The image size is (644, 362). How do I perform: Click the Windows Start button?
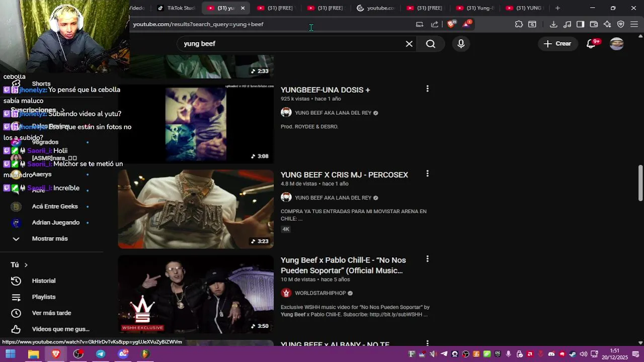(11, 354)
